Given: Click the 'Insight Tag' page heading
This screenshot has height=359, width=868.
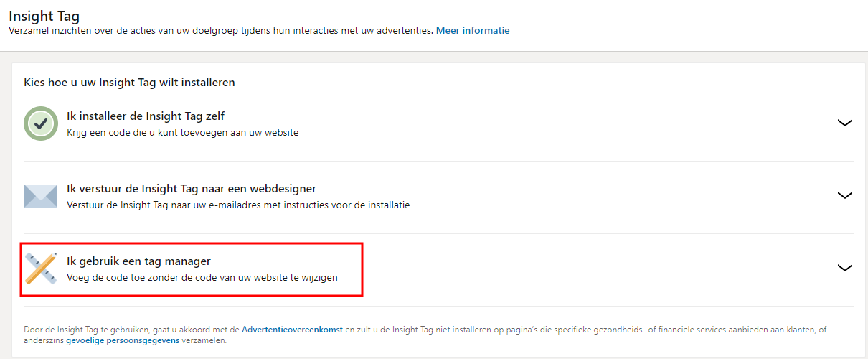Looking at the screenshot, I should (x=44, y=15).
